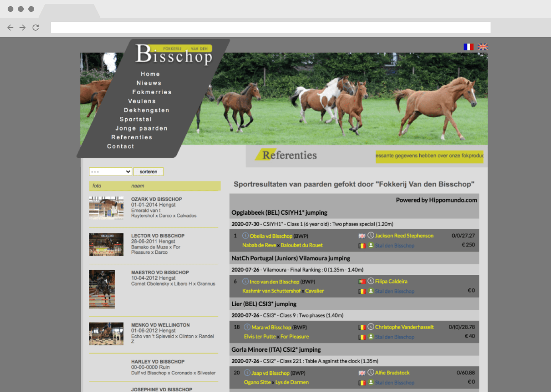This screenshot has width=551, height=392.
Task: Open info icon beside Mara vd Bisschop
Action: (247, 327)
